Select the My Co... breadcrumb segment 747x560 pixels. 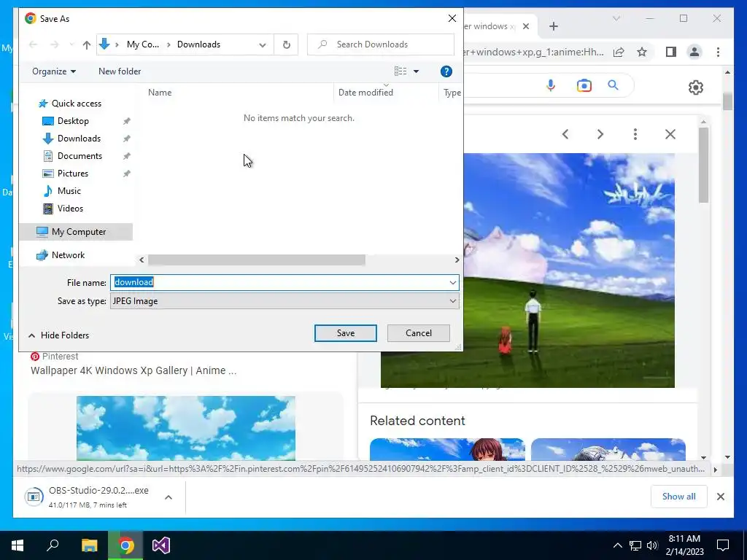tap(143, 44)
